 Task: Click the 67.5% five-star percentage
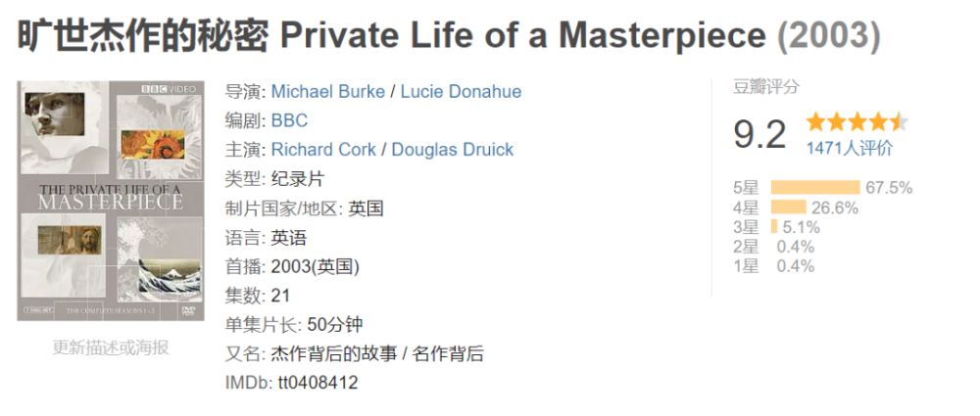pos(889,188)
